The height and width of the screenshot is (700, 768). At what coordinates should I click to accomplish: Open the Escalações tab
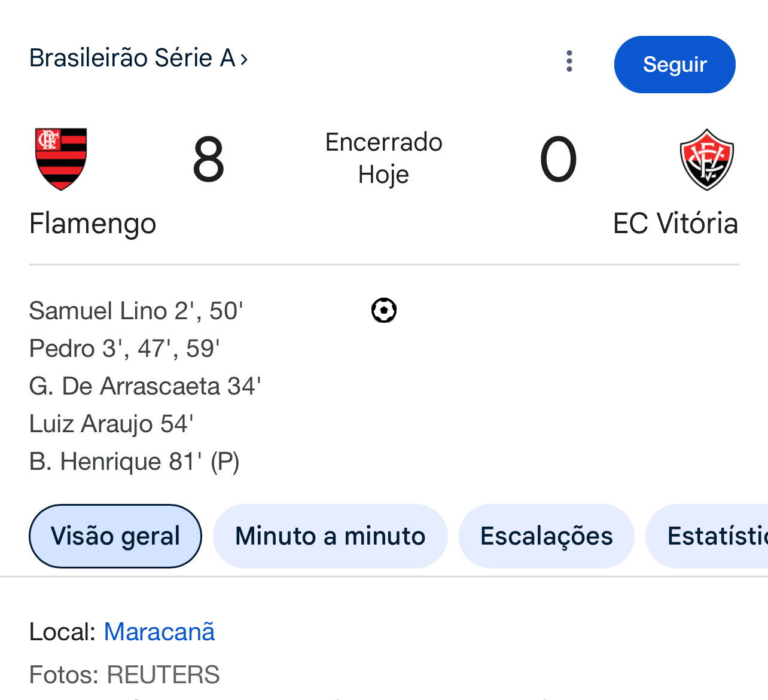point(546,536)
